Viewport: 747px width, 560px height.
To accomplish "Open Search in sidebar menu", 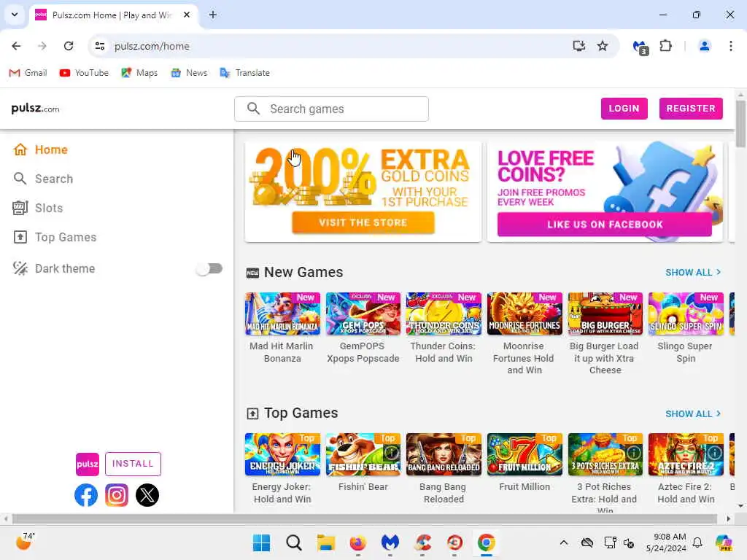I will click(x=54, y=179).
